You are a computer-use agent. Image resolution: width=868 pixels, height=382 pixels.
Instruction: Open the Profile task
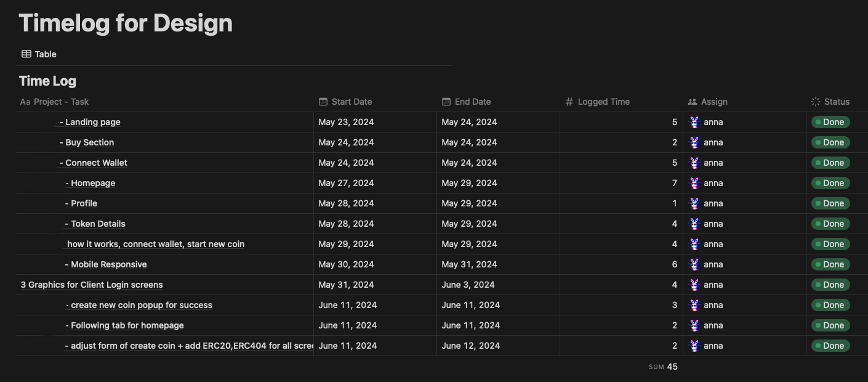81,203
